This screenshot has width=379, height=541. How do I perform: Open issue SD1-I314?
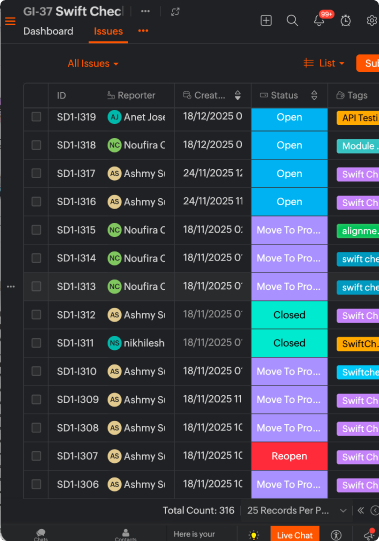click(x=76, y=258)
